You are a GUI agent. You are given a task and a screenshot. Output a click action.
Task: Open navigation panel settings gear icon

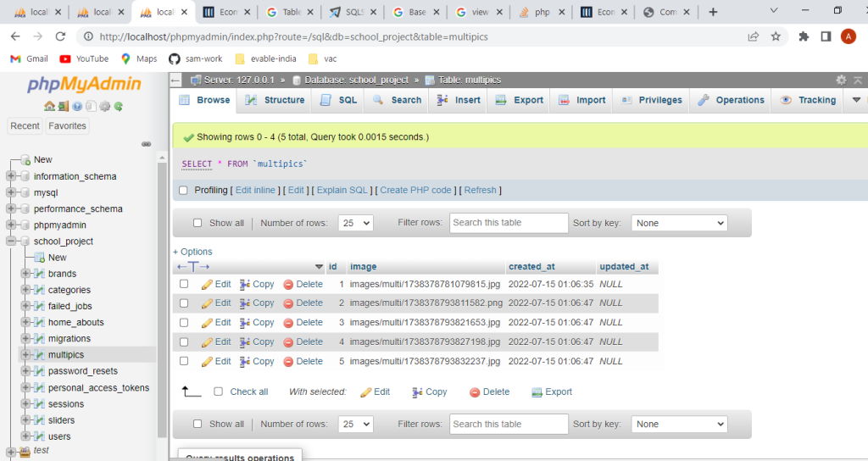pos(105,106)
